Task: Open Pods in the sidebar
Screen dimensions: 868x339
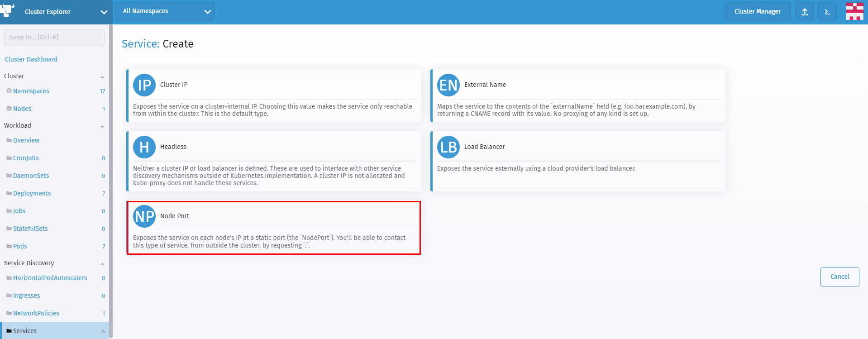Action: point(20,246)
